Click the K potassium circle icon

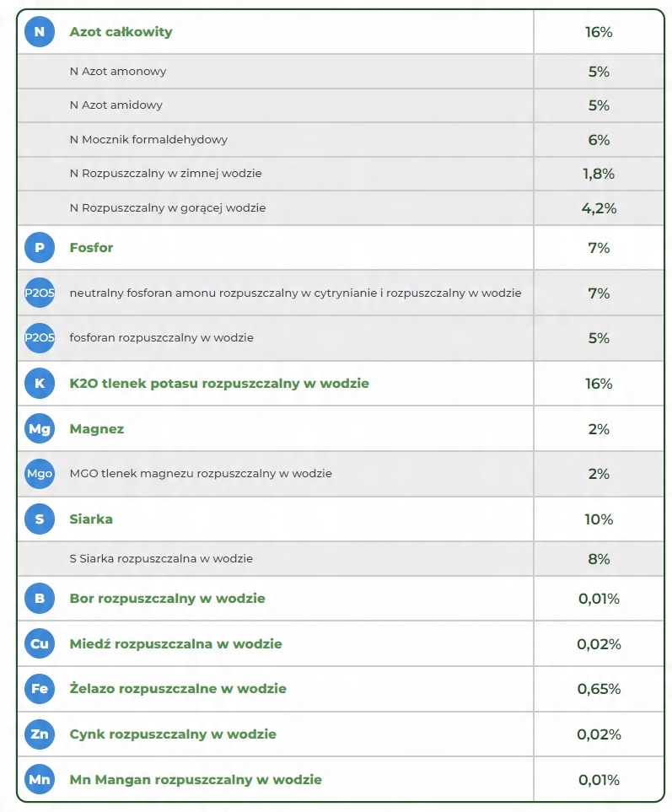[x=40, y=383]
